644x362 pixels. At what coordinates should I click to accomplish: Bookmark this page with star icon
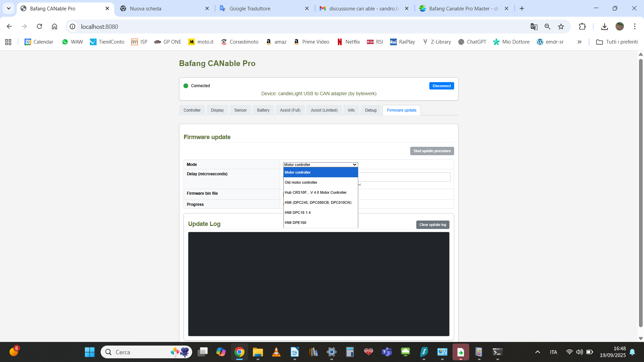[561, 26]
